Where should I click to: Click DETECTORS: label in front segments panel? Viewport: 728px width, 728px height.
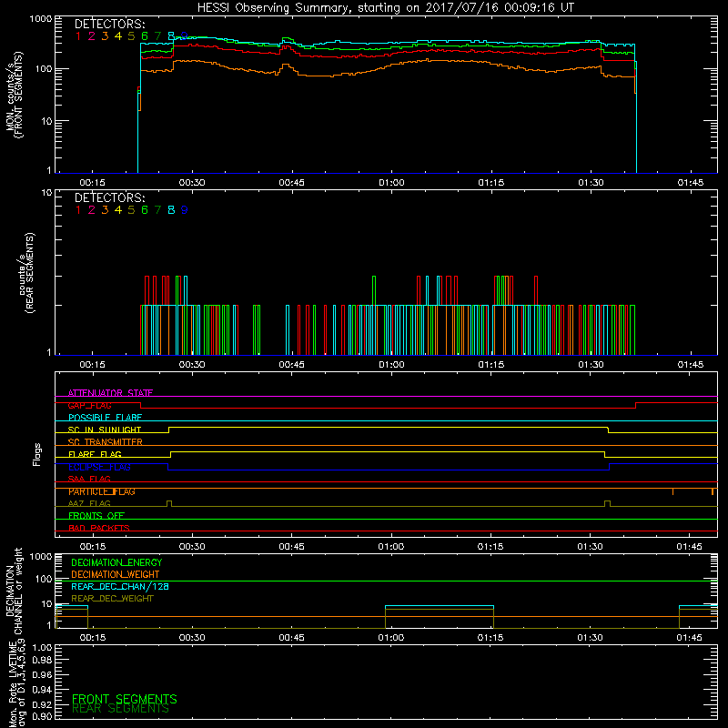pos(109,24)
